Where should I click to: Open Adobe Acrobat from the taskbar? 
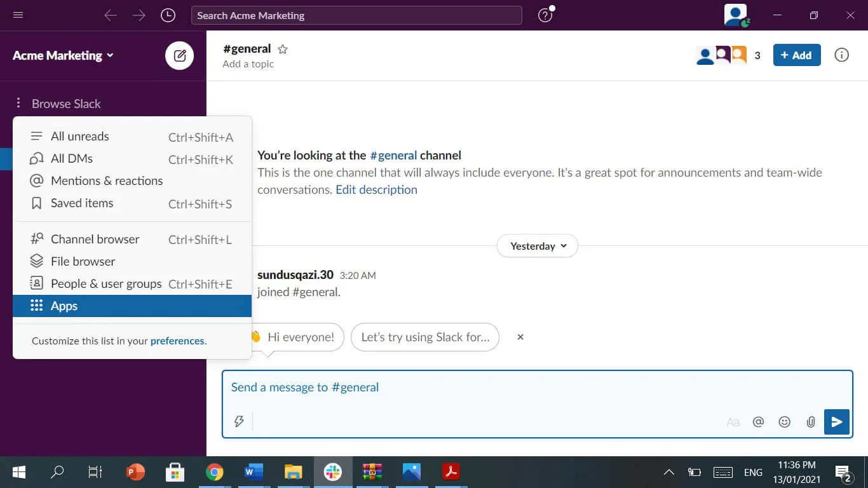pos(451,472)
